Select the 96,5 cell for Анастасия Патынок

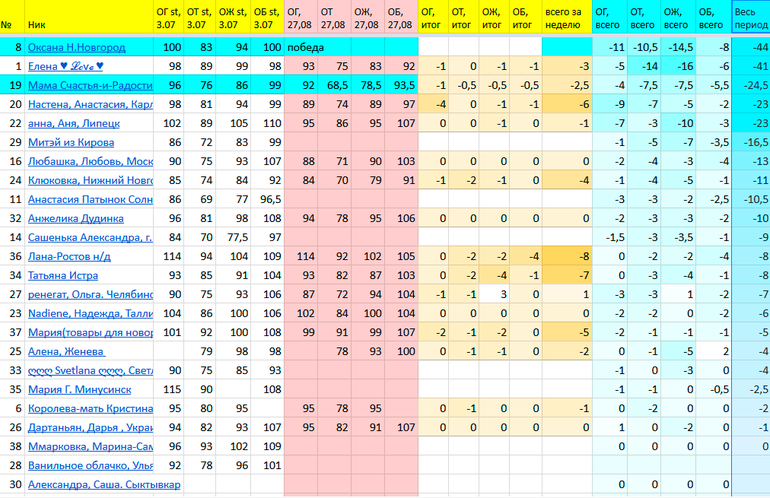coord(268,199)
